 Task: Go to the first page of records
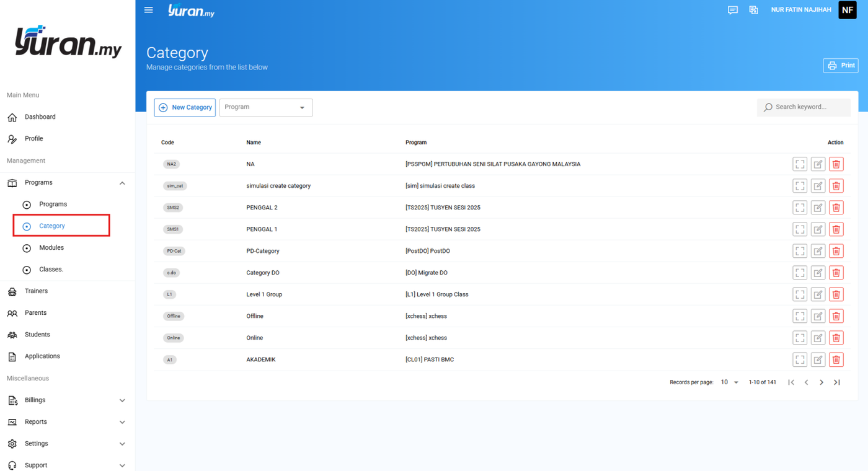click(791, 382)
